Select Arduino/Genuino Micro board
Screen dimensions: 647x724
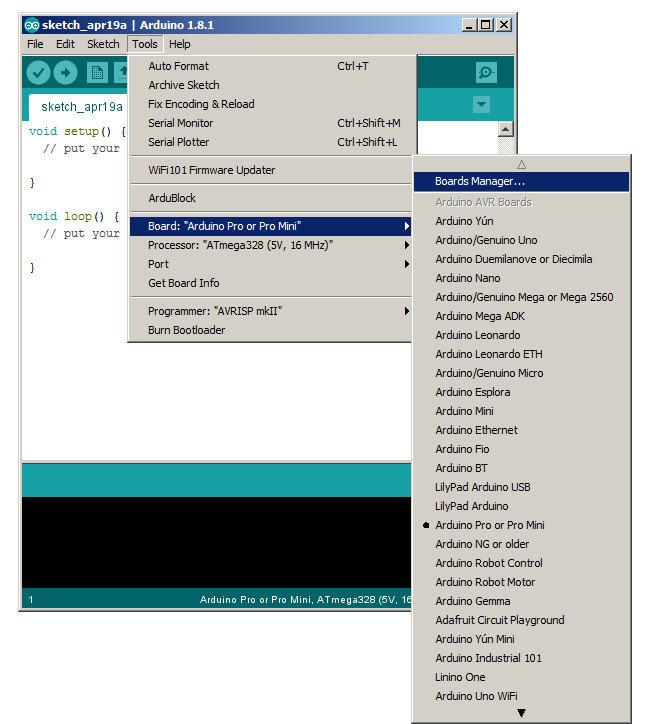click(x=521, y=373)
